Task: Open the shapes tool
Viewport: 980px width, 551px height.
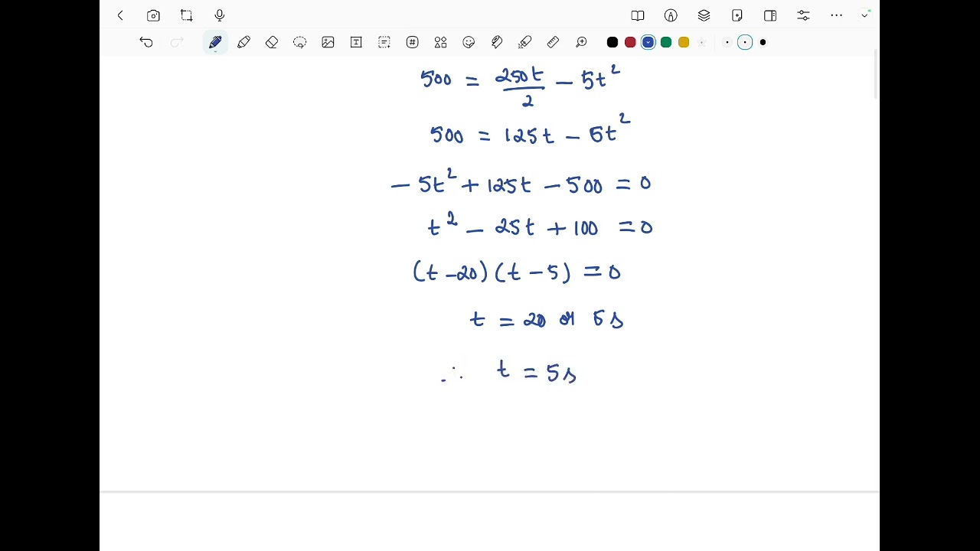Action: 440,42
